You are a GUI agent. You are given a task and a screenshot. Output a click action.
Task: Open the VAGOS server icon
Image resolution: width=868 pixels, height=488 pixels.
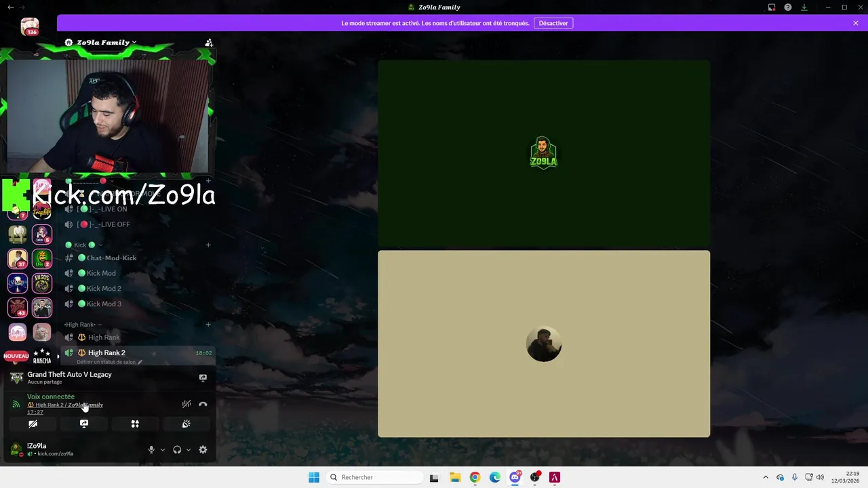[42, 283]
